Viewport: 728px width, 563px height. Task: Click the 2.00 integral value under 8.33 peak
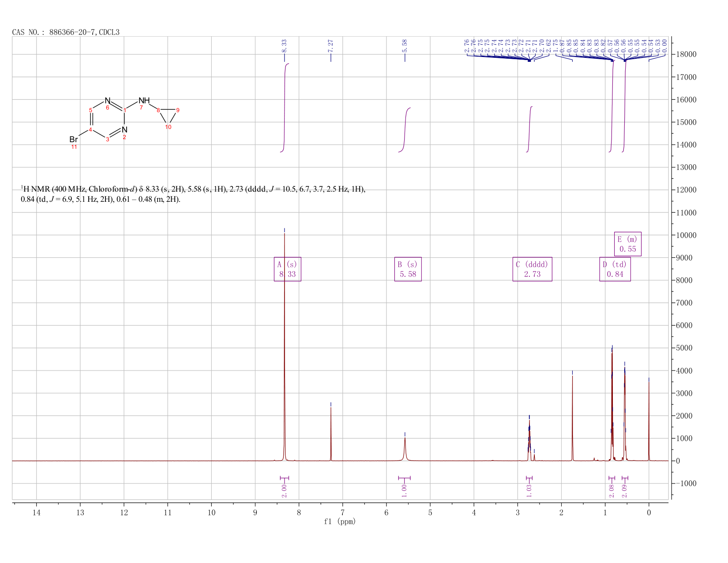pos(284,491)
